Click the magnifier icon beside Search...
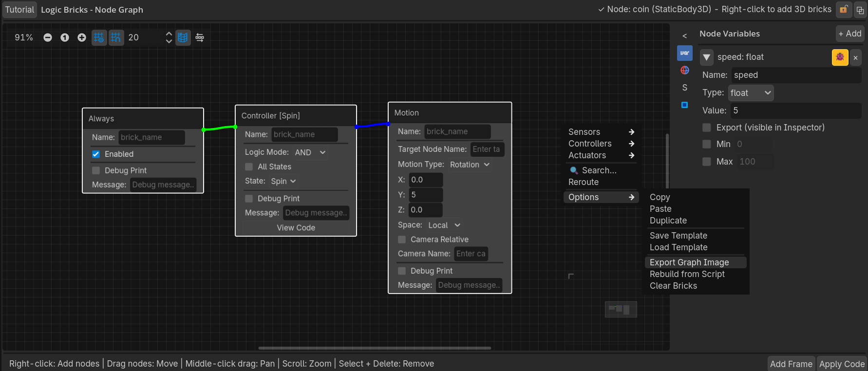The width and height of the screenshot is (868, 371). click(574, 170)
